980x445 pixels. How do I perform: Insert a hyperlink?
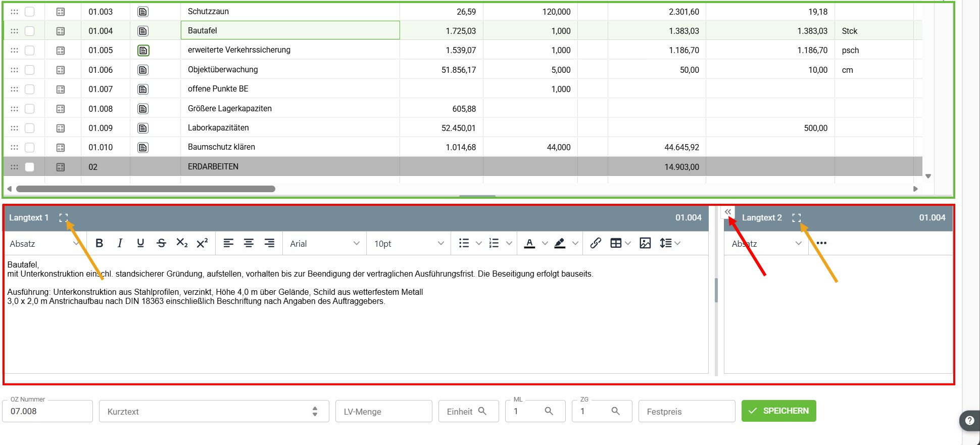pyautogui.click(x=596, y=243)
